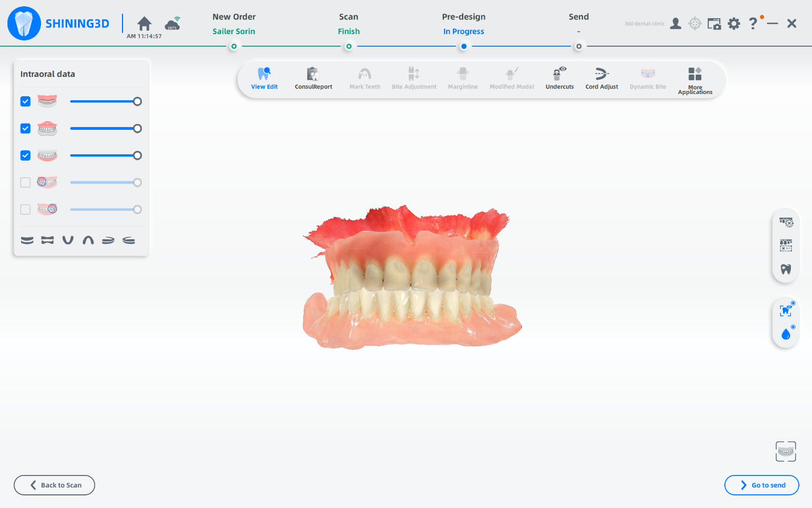
Task: Click the Back to Scan button
Action: click(55, 485)
